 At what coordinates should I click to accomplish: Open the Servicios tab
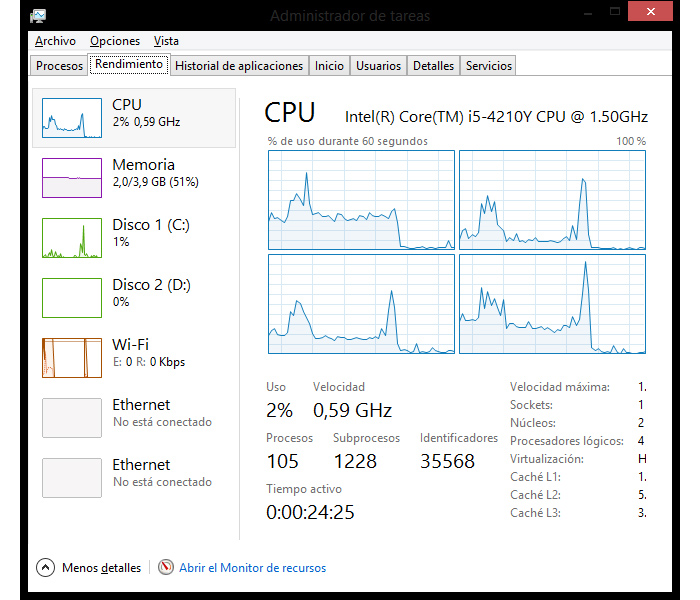(488, 66)
